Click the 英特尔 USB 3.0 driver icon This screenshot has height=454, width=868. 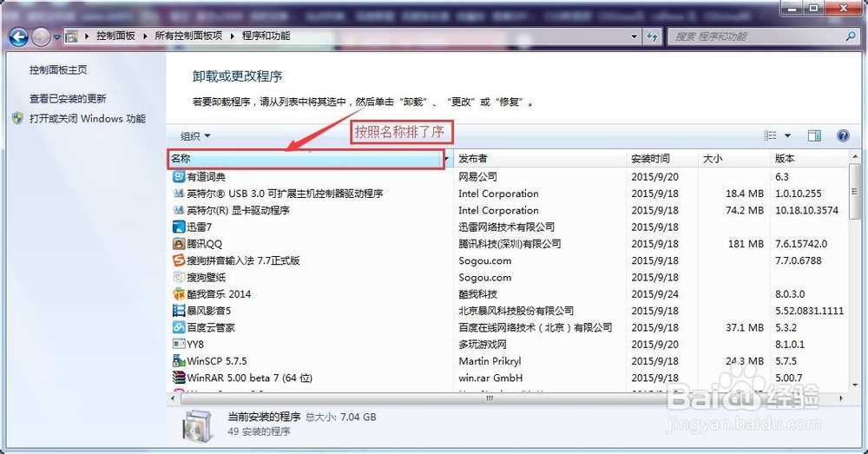click(178, 194)
